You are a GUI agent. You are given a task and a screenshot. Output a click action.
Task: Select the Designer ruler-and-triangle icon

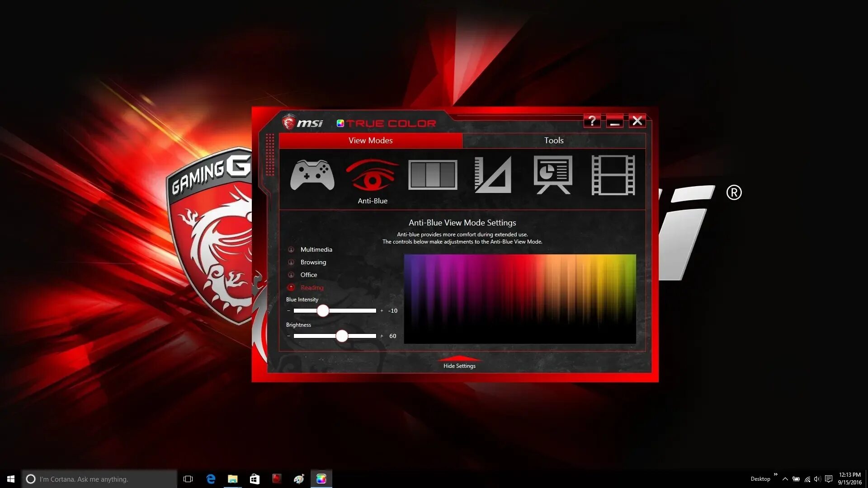coord(493,175)
